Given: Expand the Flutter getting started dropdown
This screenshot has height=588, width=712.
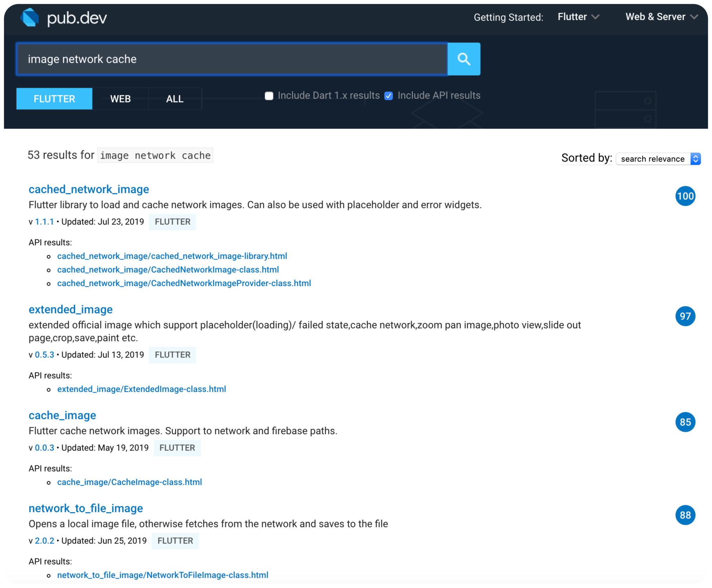Looking at the screenshot, I should pos(578,17).
